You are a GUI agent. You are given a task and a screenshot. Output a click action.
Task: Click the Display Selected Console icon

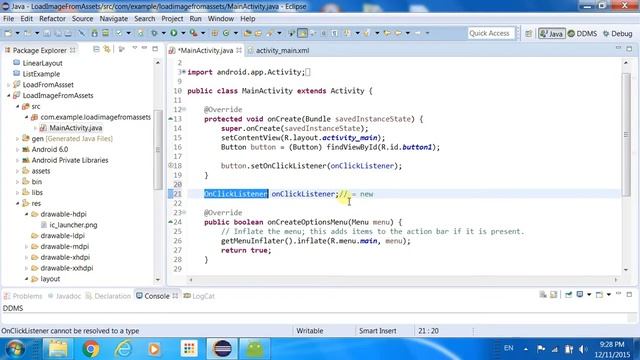tap(580, 294)
